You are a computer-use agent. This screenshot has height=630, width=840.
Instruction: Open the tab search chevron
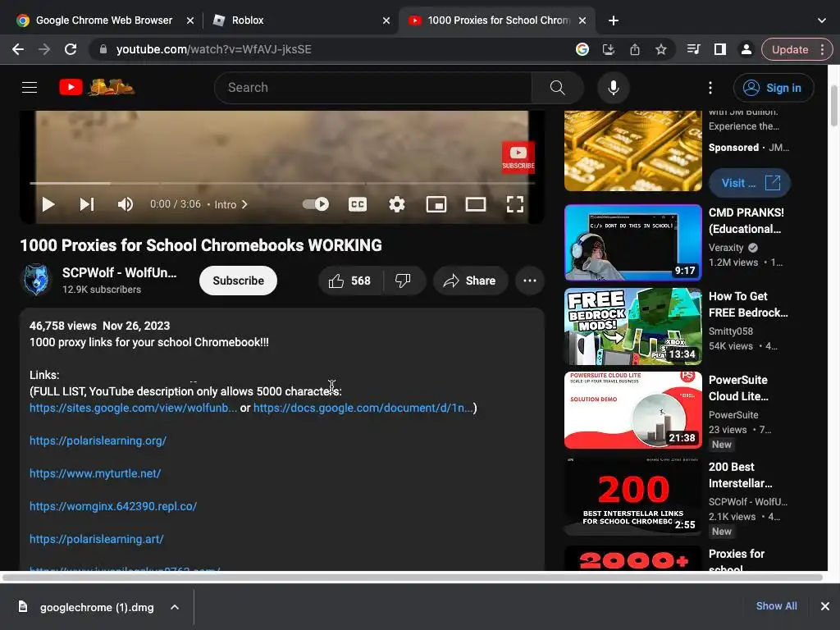(x=822, y=21)
